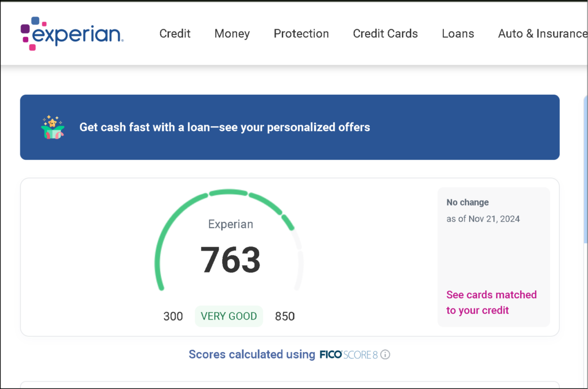
Task: Select Protection in the navigation bar
Action: [x=301, y=33]
